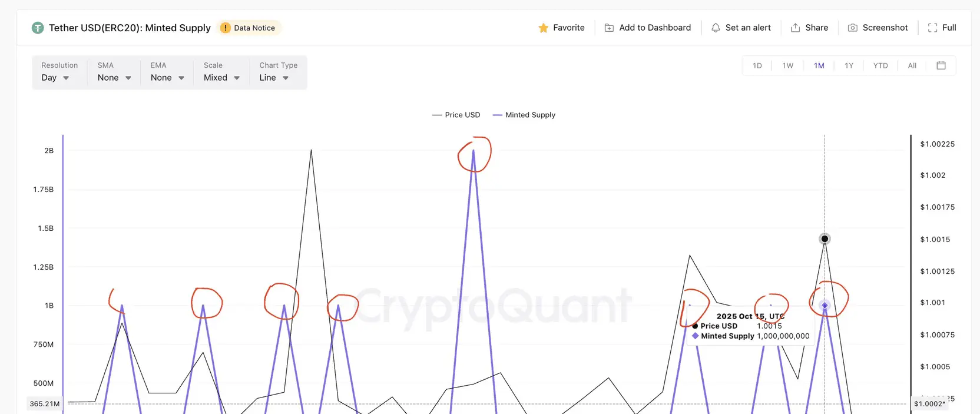This screenshot has height=414, width=980.
Task: Click the $1.00225 right axis label
Action: click(938, 144)
